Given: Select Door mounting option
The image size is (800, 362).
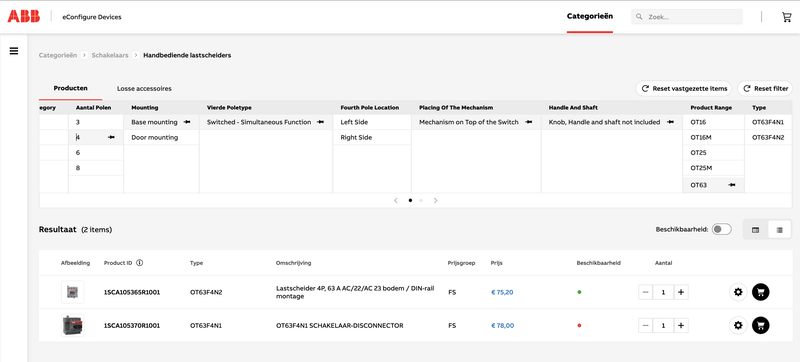Looking at the screenshot, I should pyautogui.click(x=161, y=138).
